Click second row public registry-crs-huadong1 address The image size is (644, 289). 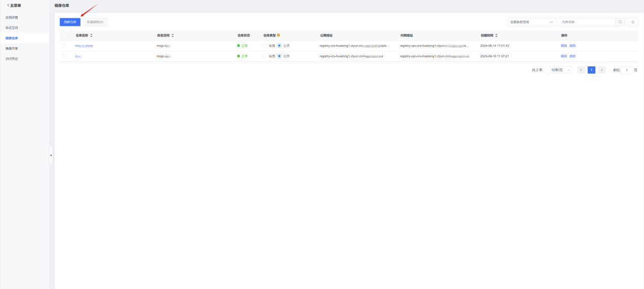[x=351, y=56]
